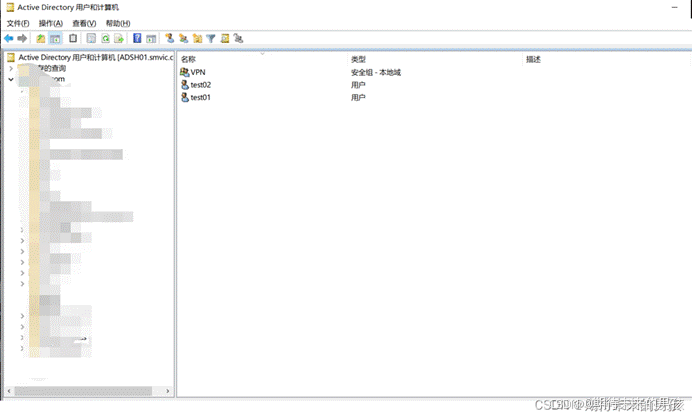Click the 安全组 - 本地域 type cell
This screenshot has height=418, width=692.
click(x=376, y=72)
